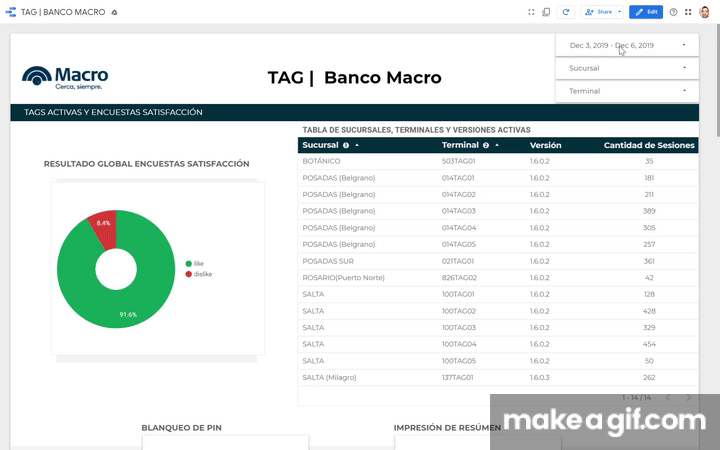The image size is (720, 450).
Task: Select terminal 100TAG01 cell
Action: tap(458, 294)
